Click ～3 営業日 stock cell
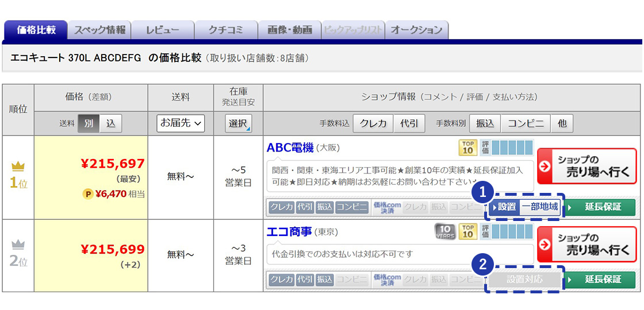This screenshot has width=644, height=310. [238, 255]
